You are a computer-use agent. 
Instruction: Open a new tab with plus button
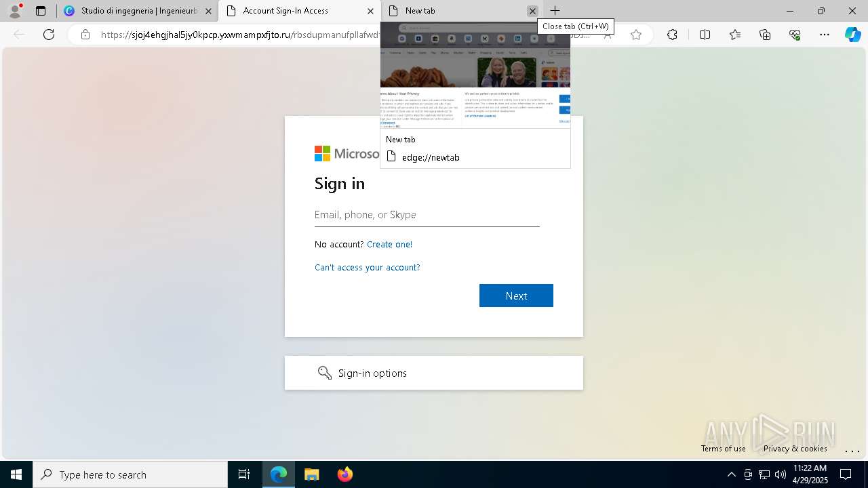pyautogui.click(x=555, y=11)
